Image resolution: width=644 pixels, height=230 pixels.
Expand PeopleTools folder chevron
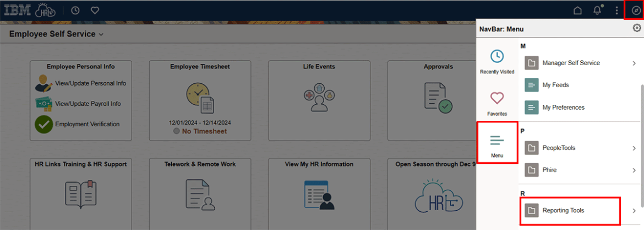pyautogui.click(x=634, y=148)
